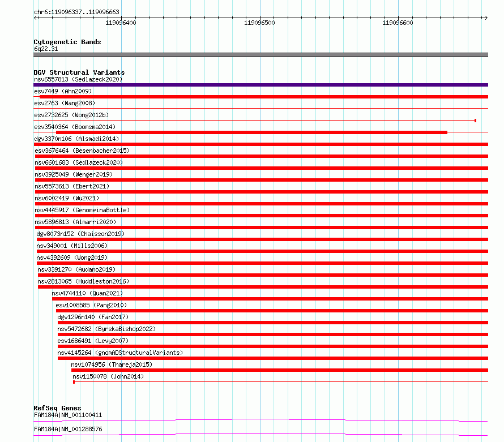This screenshot has width=504, height=442.
Task: Select the nsv4445917 (GenomeinaBottle) label
Action: pos(82,210)
